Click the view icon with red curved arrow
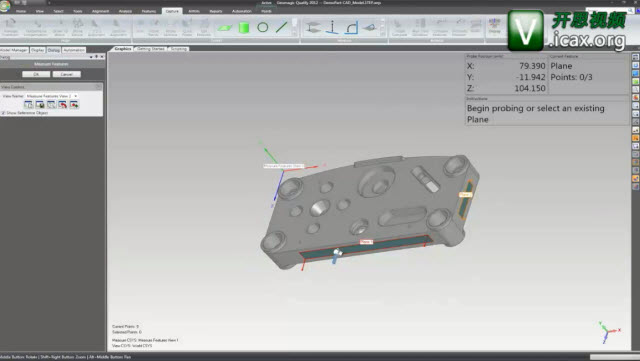Image resolution: width=640 pixels, height=361 pixels. (x=62, y=105)
